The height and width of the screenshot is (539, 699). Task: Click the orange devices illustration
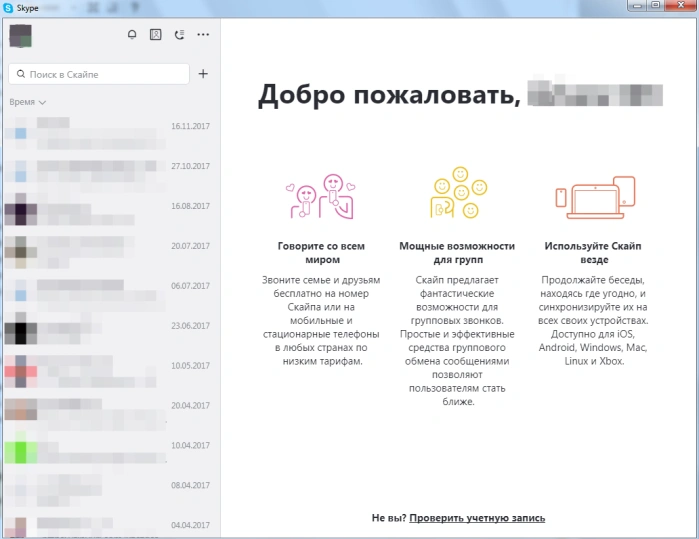pos(595,197)
